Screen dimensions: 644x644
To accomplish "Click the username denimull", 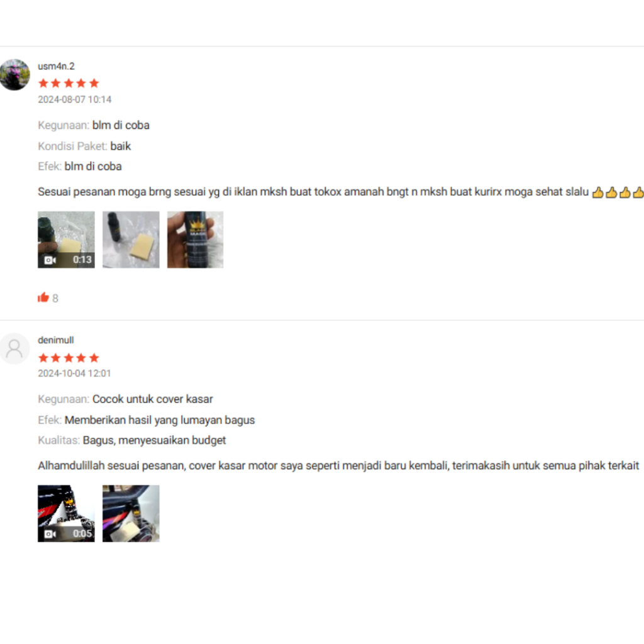I will pyautogui.click(x=56, y=340).
